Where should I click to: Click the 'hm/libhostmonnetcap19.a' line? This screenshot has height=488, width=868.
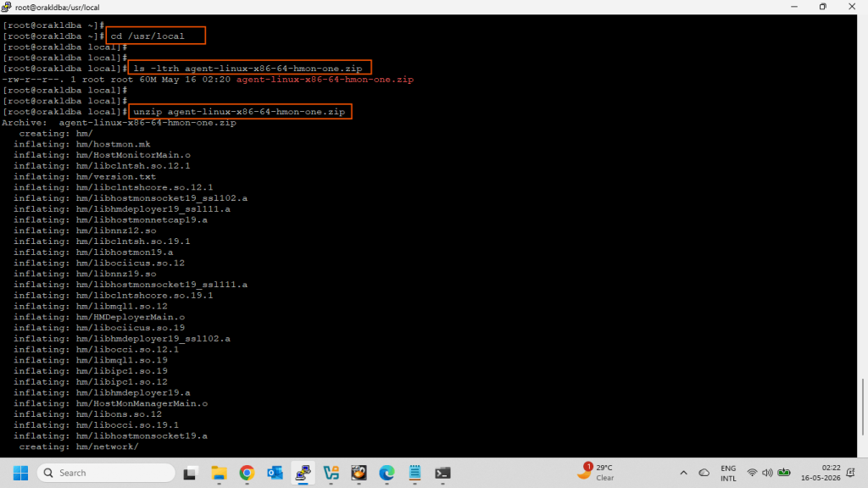tap(111, 219)
